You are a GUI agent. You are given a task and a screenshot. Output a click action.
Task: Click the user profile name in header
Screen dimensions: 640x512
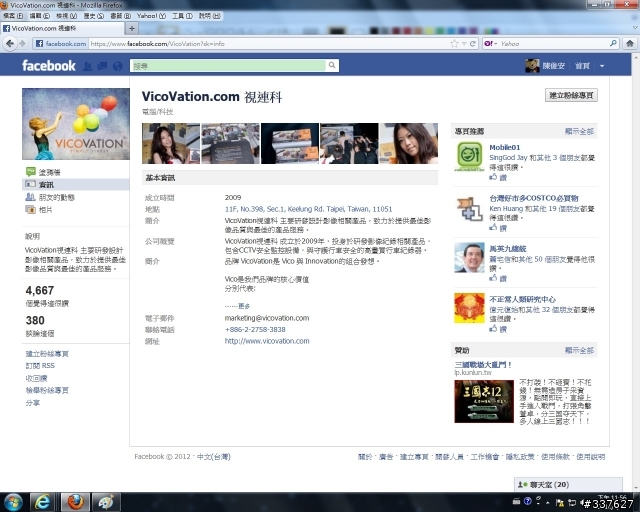pyautogui.click(x=553, y=66)
